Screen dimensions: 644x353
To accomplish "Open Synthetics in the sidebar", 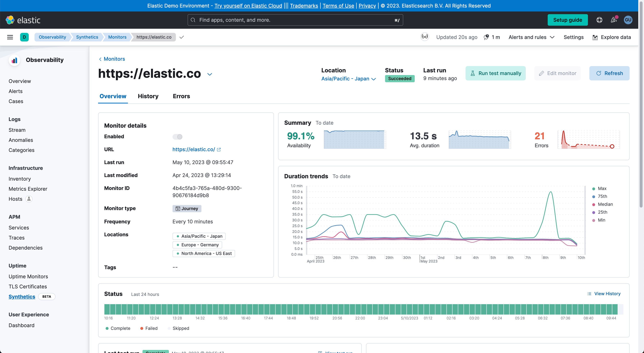I will [x=22, y=297].
